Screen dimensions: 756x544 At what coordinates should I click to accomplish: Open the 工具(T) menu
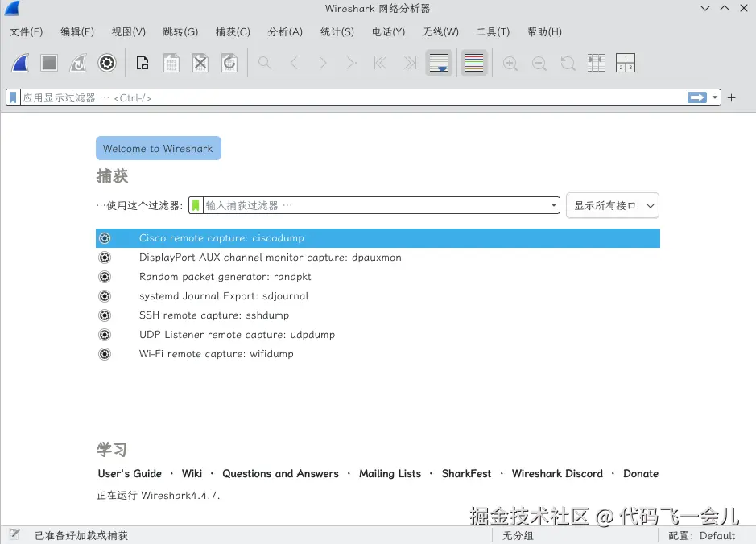(493, 32)
